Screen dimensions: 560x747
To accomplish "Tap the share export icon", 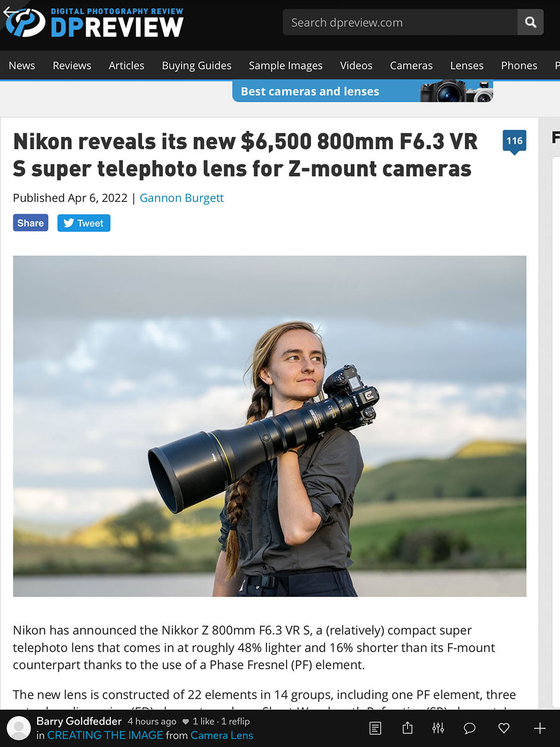I will coord(407,728).
